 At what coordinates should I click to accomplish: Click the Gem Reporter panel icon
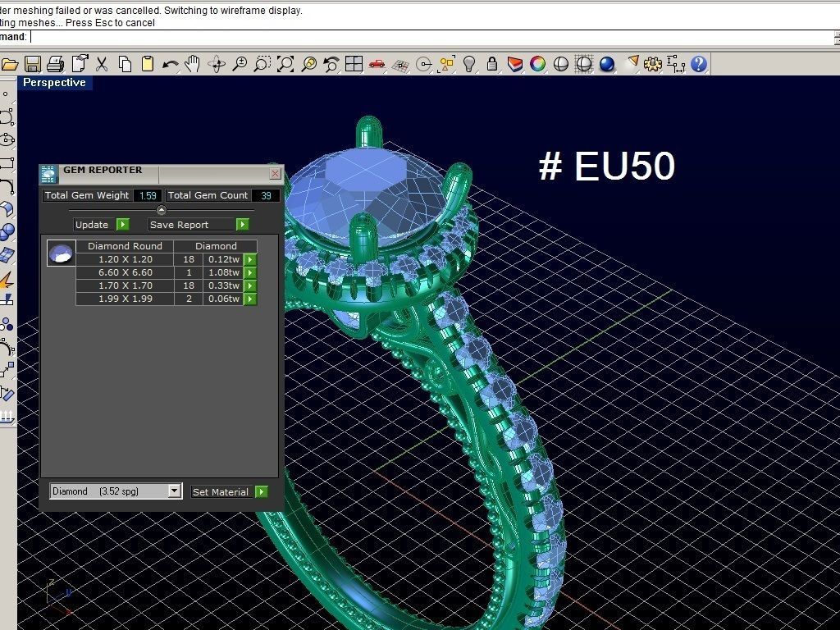point(48,174)
